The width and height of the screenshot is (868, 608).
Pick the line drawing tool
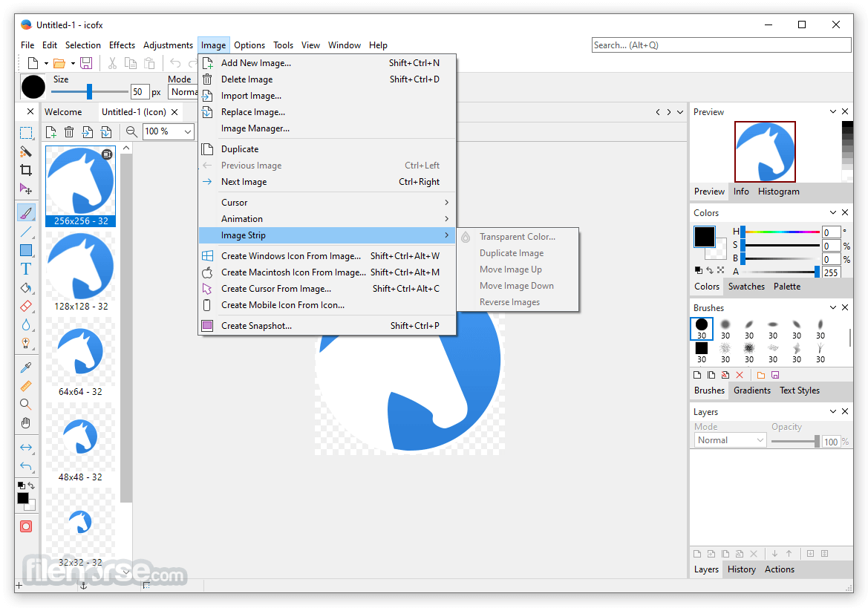26,232
